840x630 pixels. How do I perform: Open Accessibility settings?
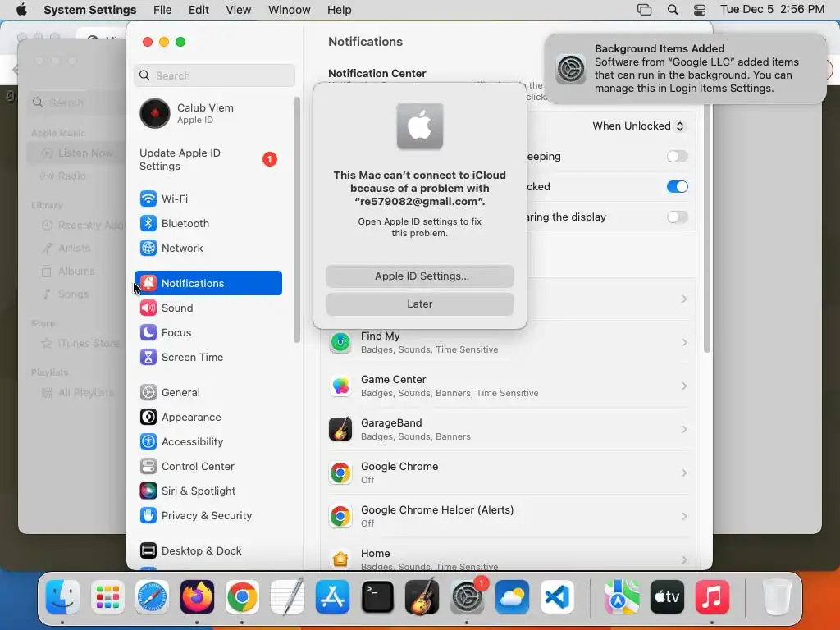pyautogui.click(x=208, y=442)
